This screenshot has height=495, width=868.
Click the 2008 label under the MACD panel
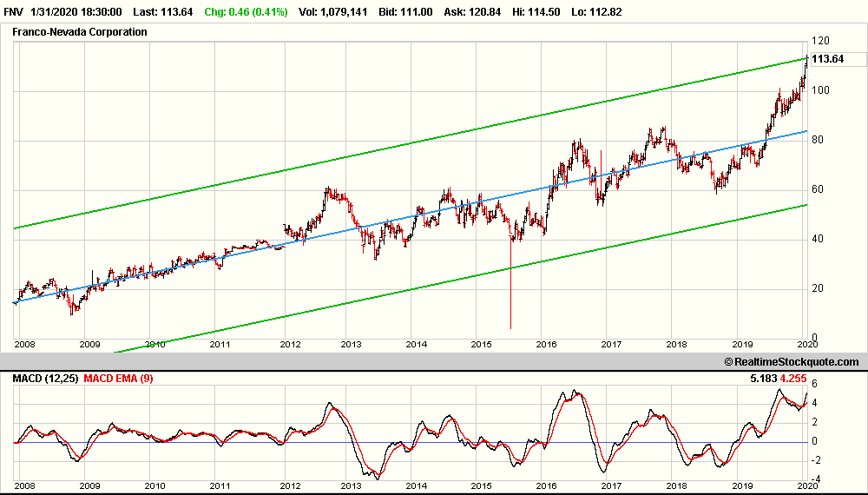click(x=25, y=486)
